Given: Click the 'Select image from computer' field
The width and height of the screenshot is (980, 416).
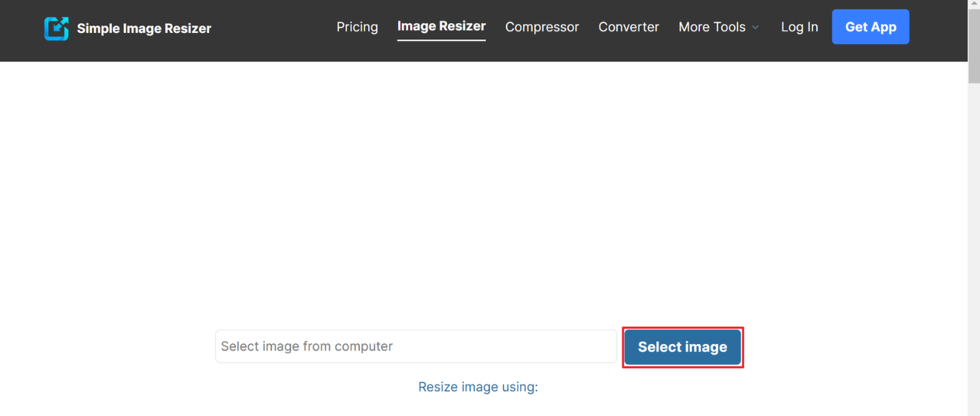Looking at the screenshot, I should click(x=416, y=346).
